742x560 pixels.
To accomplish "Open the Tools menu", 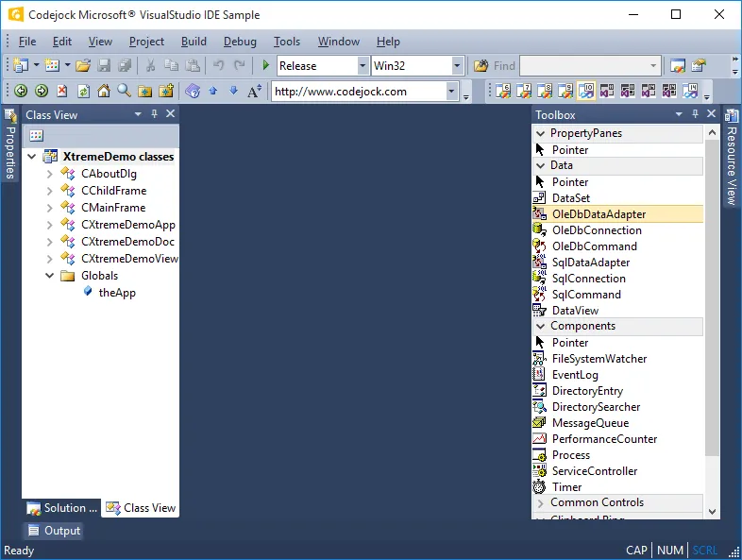I will click(x=287, y=42).
